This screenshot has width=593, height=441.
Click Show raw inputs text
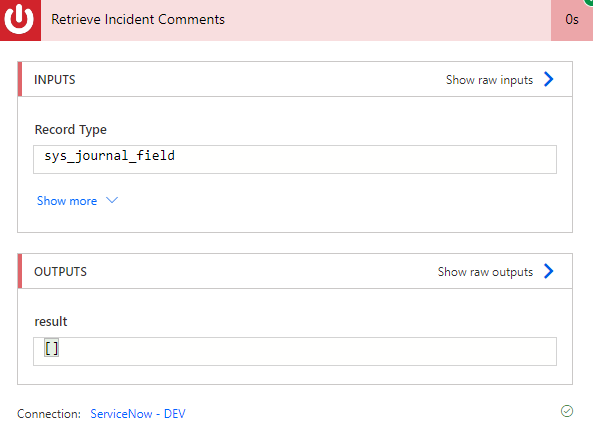pos(489,80)
